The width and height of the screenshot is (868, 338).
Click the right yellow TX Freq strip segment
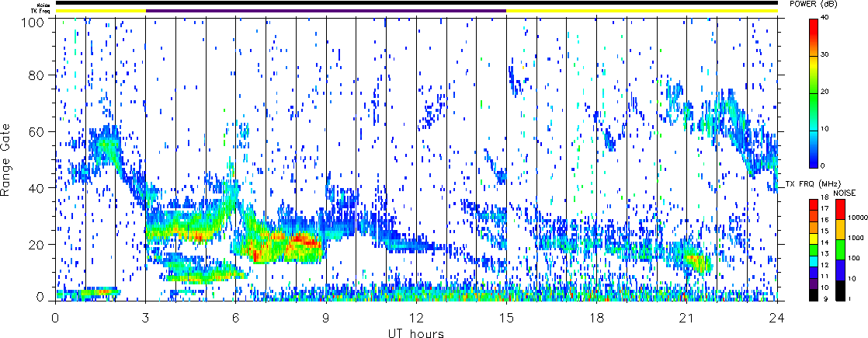(641, 11)
